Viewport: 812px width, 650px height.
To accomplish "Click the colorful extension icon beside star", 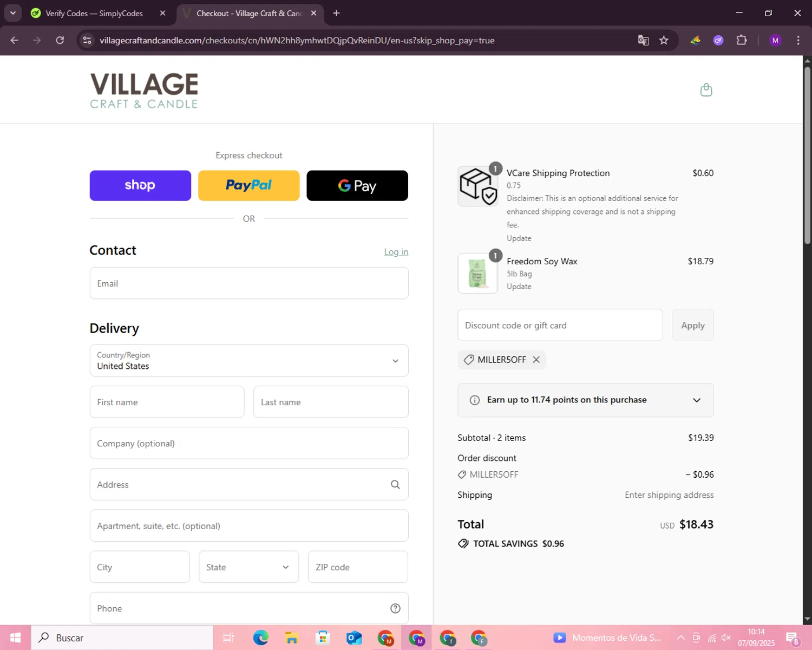I will click(696, 40).
